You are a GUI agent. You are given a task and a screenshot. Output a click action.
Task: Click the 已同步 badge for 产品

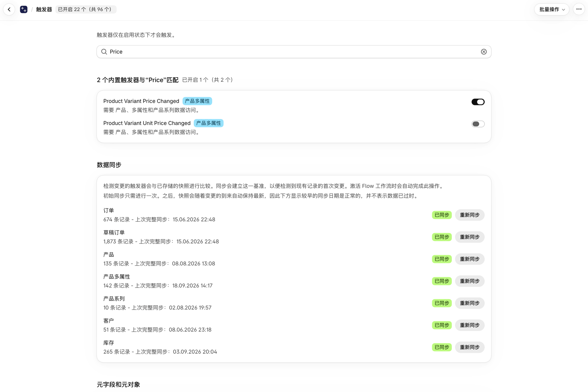pyautogui.click(x=442, y=259)
